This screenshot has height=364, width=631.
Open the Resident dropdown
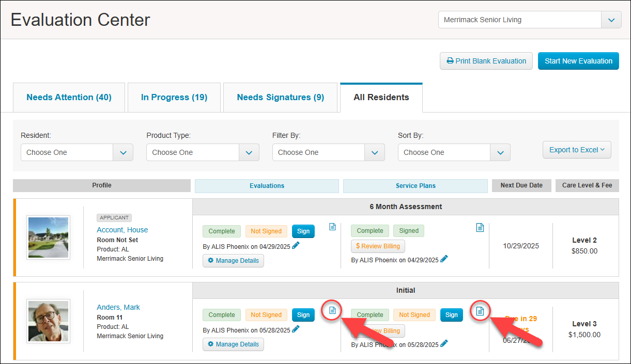pyautogui.click(x=77, y=152)
